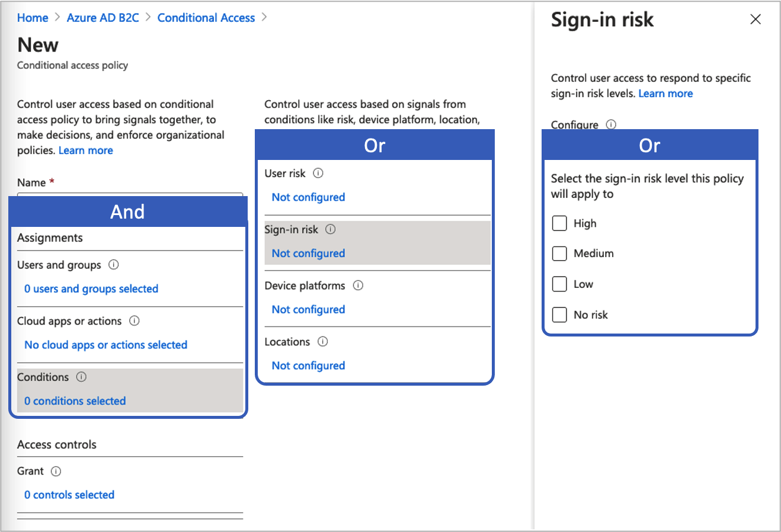Click 0 users and groups selected
The image size is (781, 532).
[91, 289]
